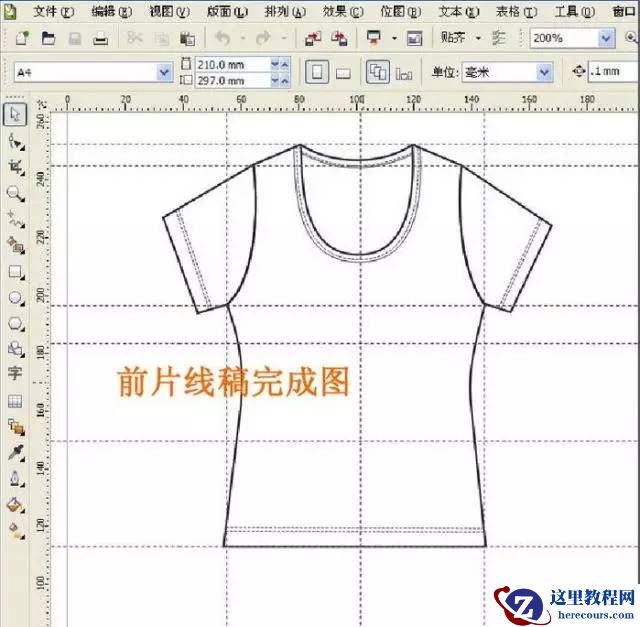Click the page height 297.0 mm field
This screenshot has height=627, width=640.
(233, 81)
